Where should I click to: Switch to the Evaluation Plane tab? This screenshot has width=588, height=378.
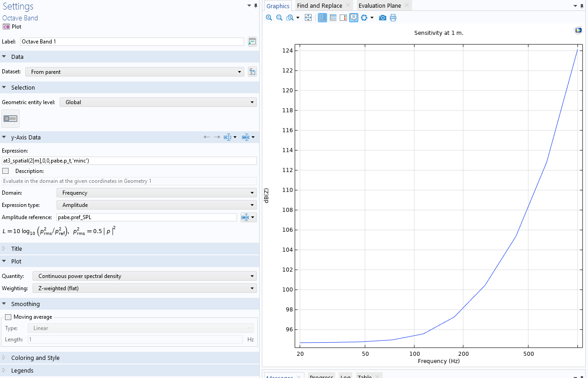[379, 5]
